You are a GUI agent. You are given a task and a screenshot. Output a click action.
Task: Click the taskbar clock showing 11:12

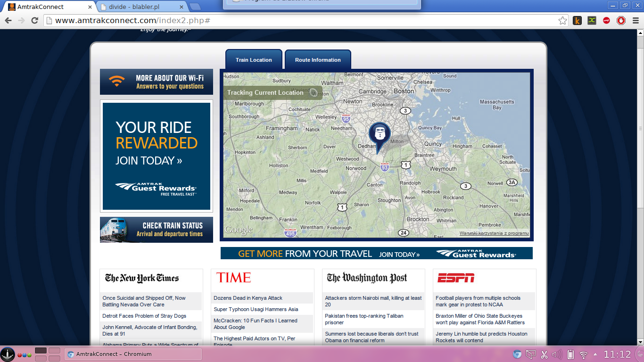617,354
